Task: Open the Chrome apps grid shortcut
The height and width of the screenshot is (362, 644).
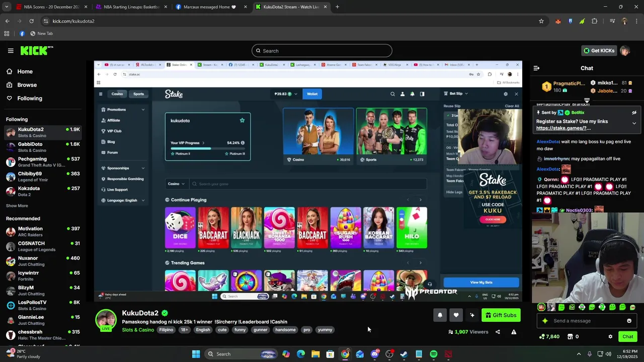Action: tap(7, 34)
